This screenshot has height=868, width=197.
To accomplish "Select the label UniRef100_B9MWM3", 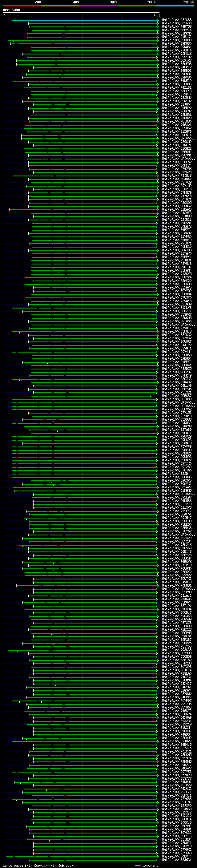I will 177,40.
